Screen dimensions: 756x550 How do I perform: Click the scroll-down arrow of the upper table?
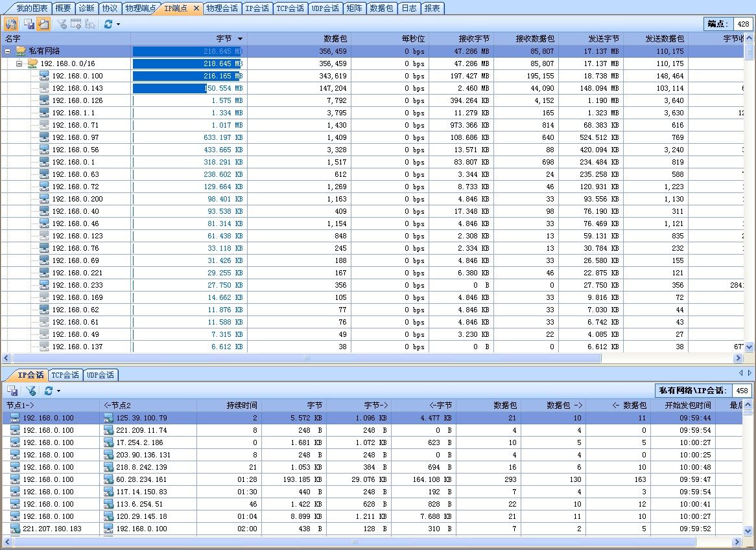click(x=750, y=347)
